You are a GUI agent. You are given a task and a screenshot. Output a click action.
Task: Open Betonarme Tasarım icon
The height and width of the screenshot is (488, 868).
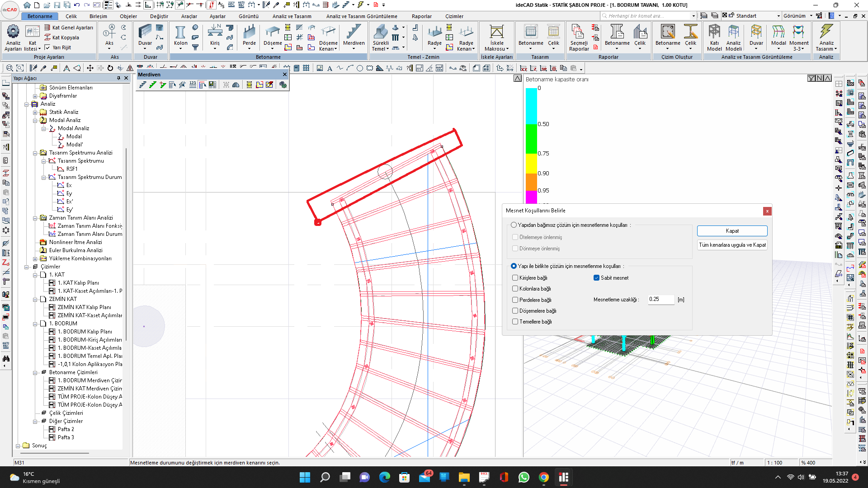531,36
